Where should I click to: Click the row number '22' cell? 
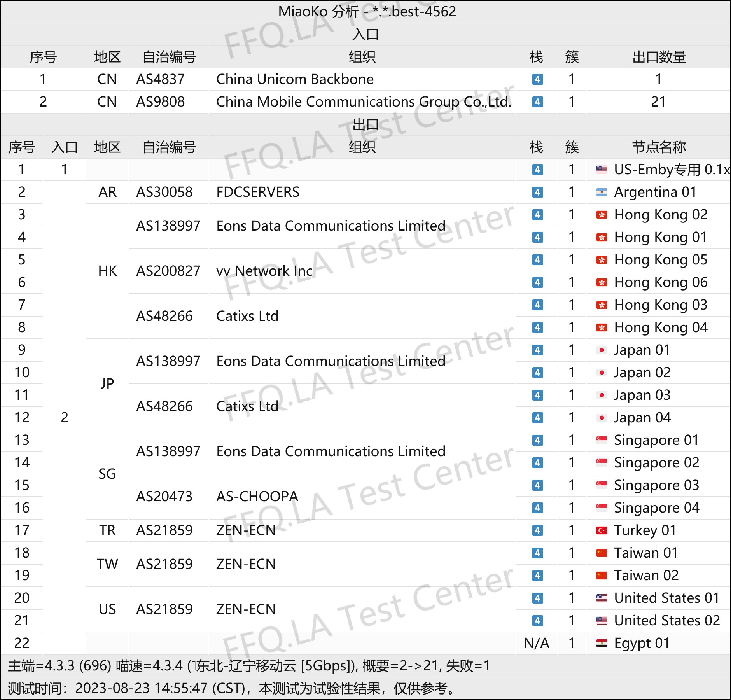coord(22,643)
